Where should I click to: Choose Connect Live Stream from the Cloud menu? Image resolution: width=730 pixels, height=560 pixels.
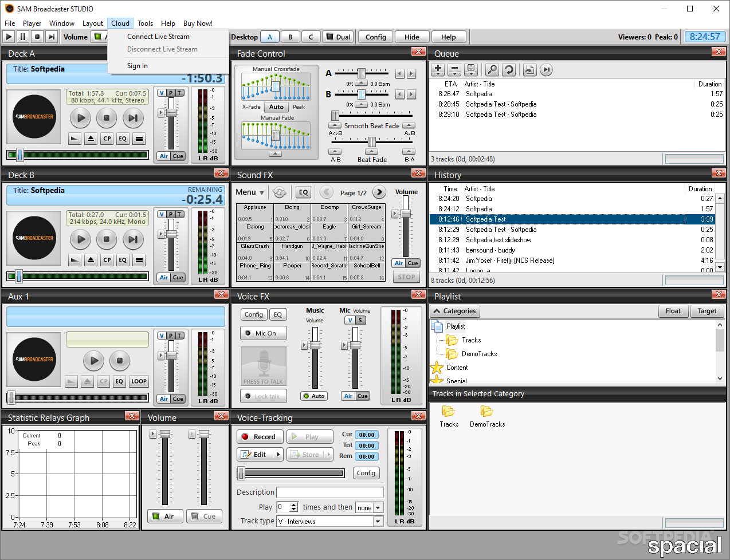pos(158,37)
